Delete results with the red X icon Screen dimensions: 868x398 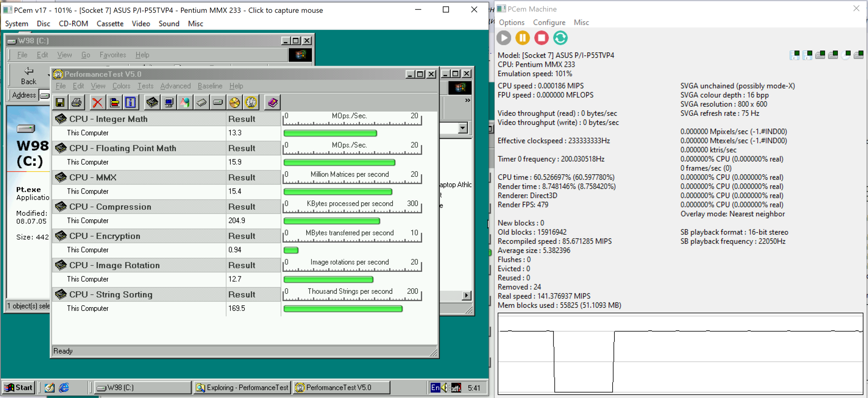[x=97, y=102]
